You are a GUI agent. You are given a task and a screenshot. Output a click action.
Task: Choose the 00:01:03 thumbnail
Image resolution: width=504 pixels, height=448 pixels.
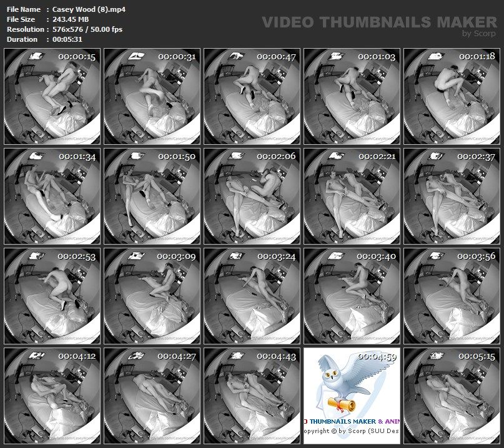(352, 96)
